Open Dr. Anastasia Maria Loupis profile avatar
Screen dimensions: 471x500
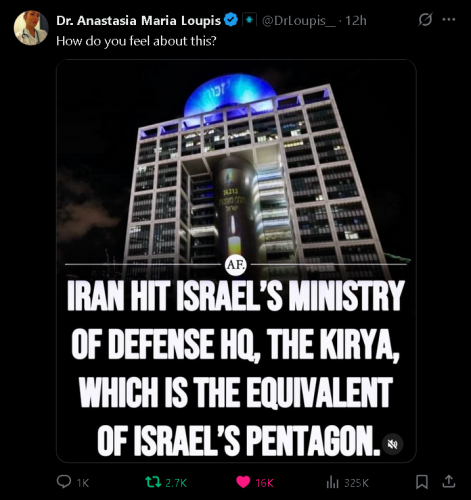[x=31, y=28]
